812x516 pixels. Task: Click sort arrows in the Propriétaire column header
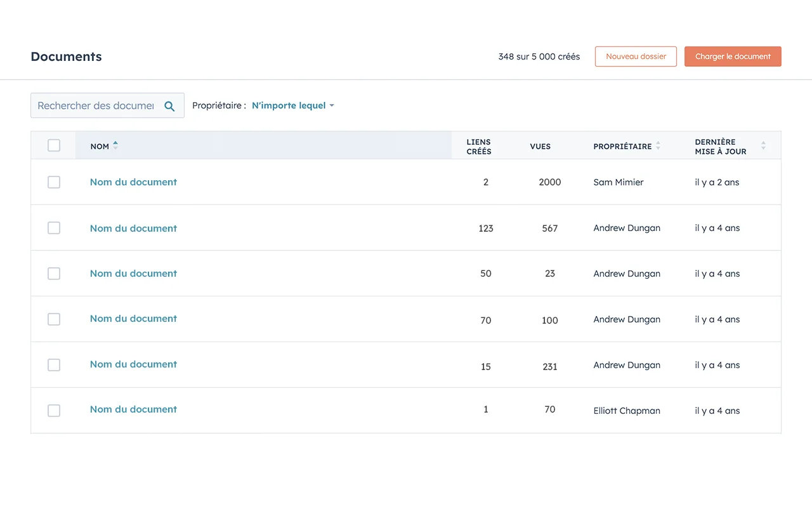658,146
